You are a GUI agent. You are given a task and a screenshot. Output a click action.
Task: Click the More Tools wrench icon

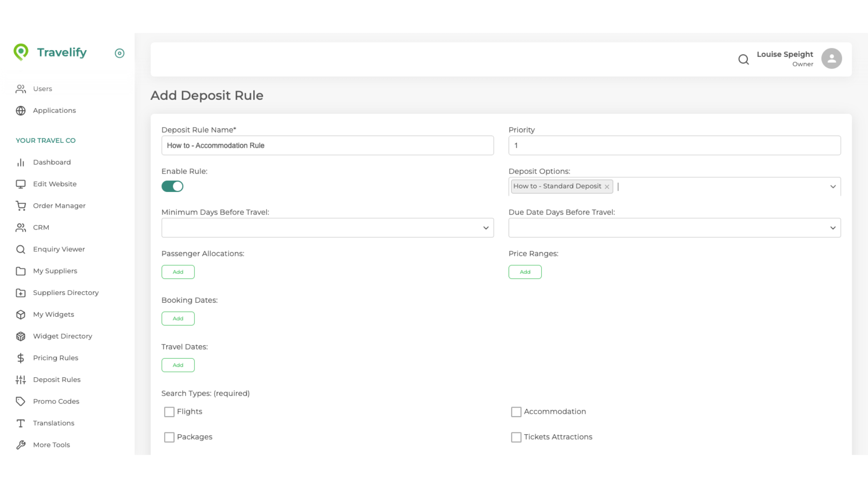[x=21, y=445]
